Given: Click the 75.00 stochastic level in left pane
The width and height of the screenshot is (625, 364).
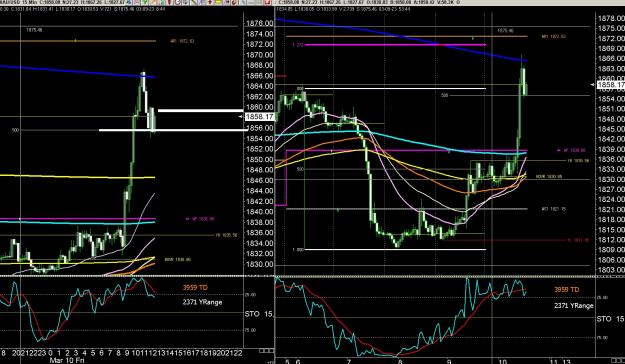Looking at the screenshot, I should click(250, 330).
